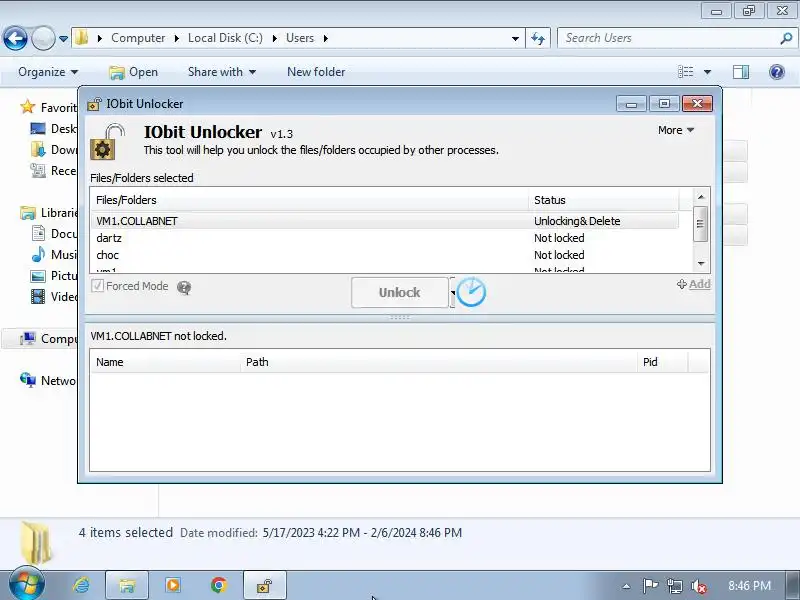The width and height of the screenshot is (800, 600).
Task: Open the Organize menu in Explorer
Action: tap(48, 72)
